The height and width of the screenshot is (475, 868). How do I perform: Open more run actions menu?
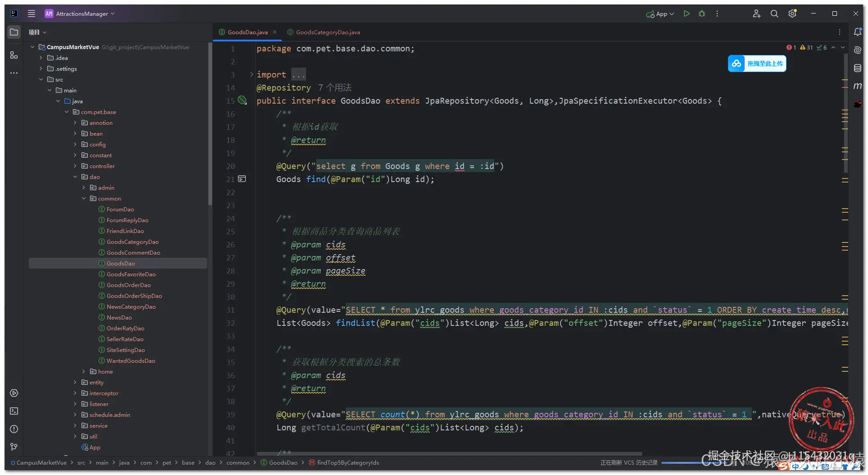[717, 14]
